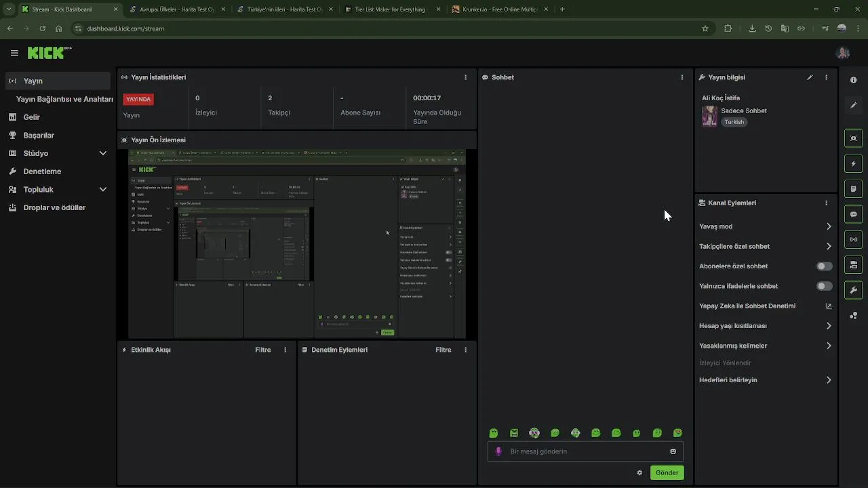The image size is (868, 488).
Task: Select Yayın in the left sidebar
Action: 58,81
